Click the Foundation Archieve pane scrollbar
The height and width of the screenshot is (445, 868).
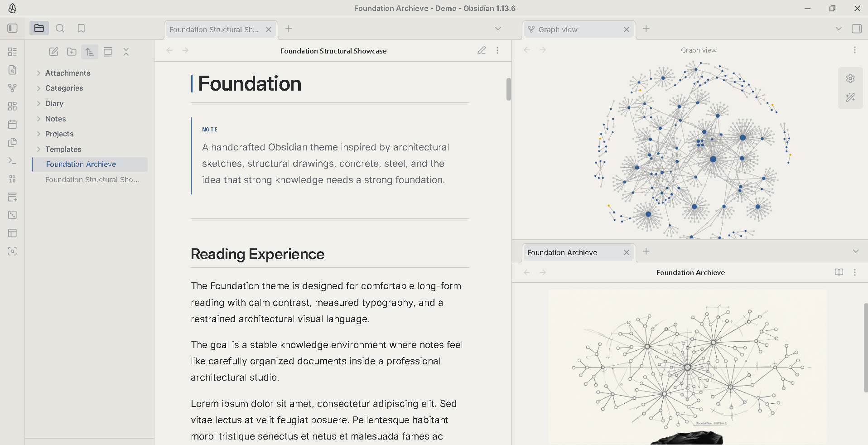866,348
